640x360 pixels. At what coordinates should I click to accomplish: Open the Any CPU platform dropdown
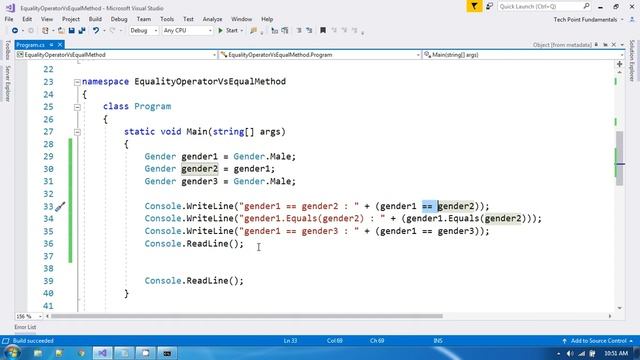point(187,31)
